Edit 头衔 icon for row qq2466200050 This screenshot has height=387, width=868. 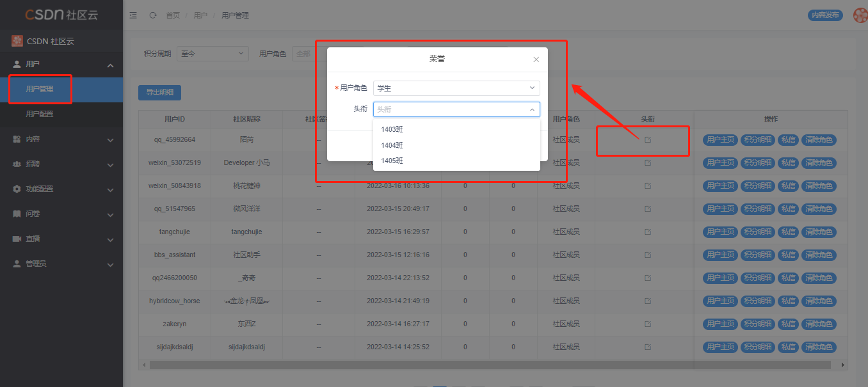648,278
